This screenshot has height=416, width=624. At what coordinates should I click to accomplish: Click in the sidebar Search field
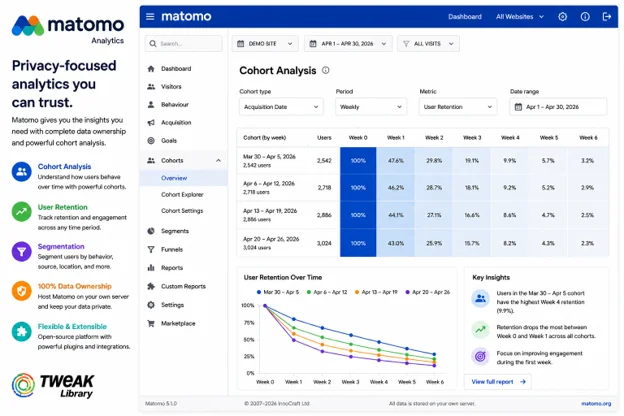click(183, 44)
